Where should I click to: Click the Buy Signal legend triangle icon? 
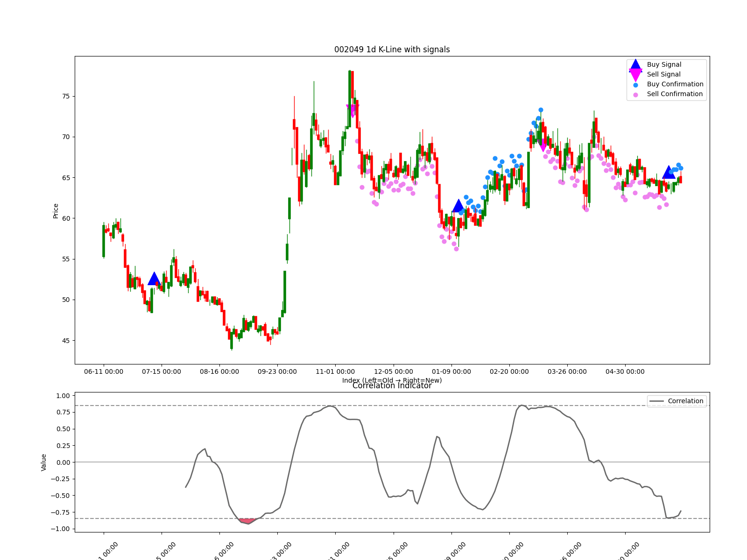tap(635, 65)
